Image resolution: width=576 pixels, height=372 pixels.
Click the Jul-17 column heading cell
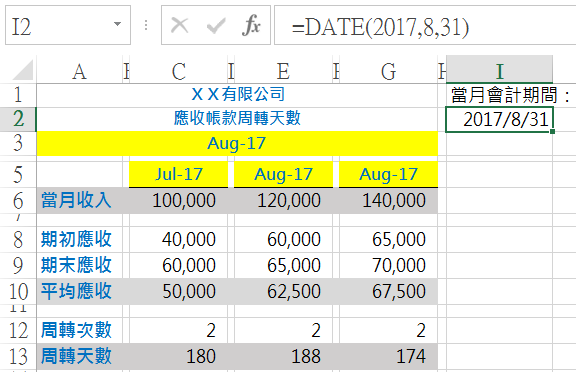pos(179,174)
